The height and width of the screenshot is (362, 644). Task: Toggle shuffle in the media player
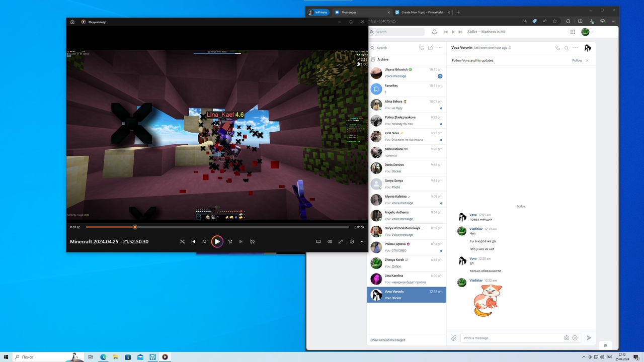click(182, 242)
